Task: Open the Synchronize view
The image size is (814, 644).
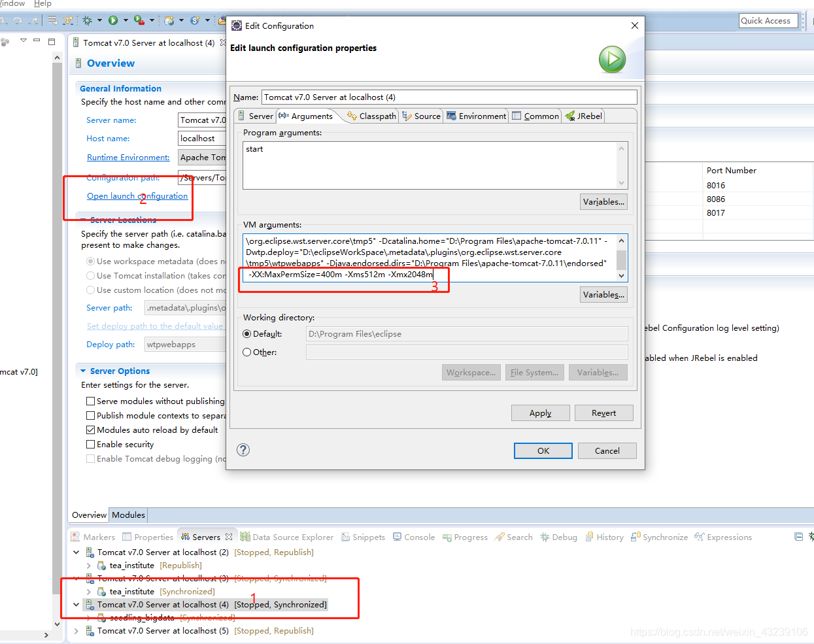Action: (x=659, y=537)
